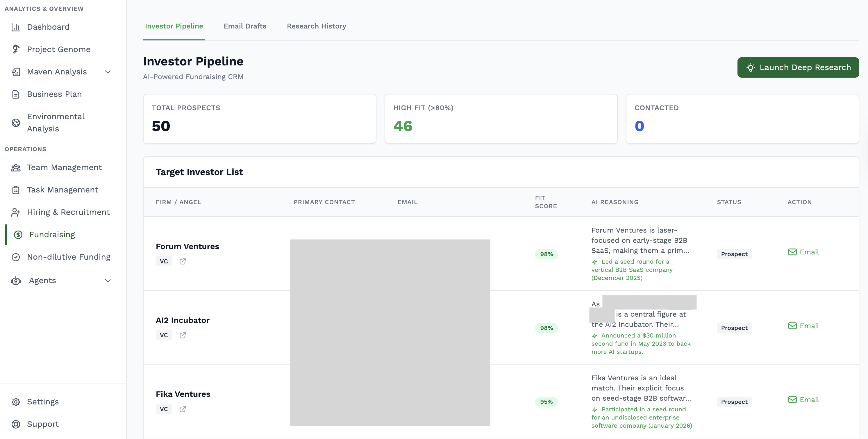This screenshot has width=868, height=439.
Task: Expand the Maven Analysis section
Action: (108, 72)
